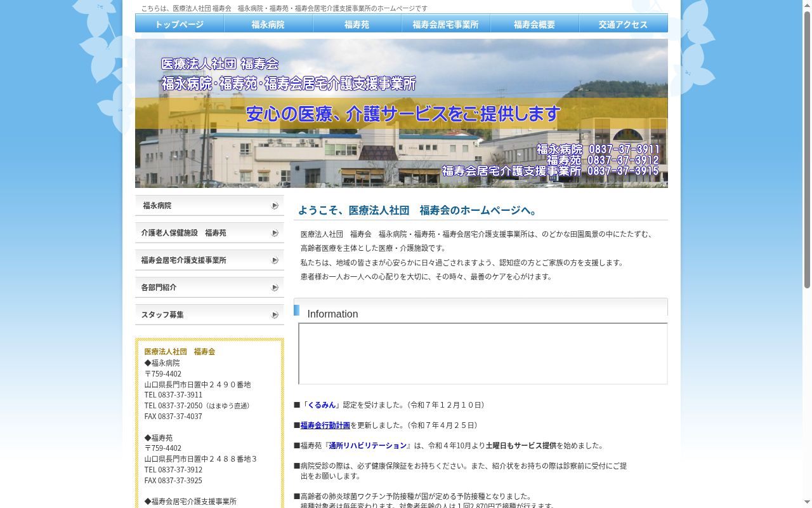Viewport: 812px width, 508px height.
Task: Open the 通所リハビリテーション link
Action: [x=367, y=446]
